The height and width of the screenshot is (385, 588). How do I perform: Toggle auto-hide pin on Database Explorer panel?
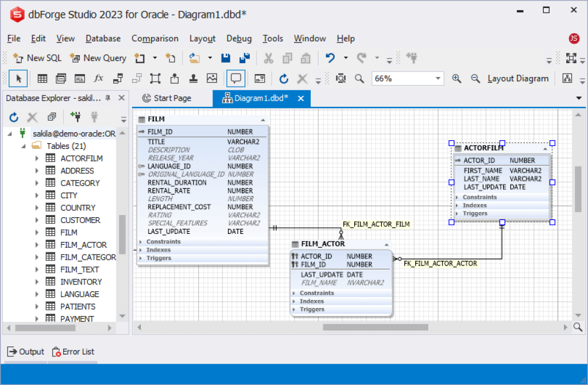click(x=107, y=98)
